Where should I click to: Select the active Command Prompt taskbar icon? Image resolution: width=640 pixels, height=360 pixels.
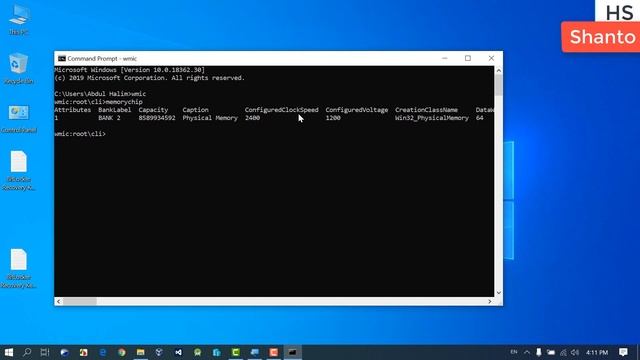[x=293, y=352]
